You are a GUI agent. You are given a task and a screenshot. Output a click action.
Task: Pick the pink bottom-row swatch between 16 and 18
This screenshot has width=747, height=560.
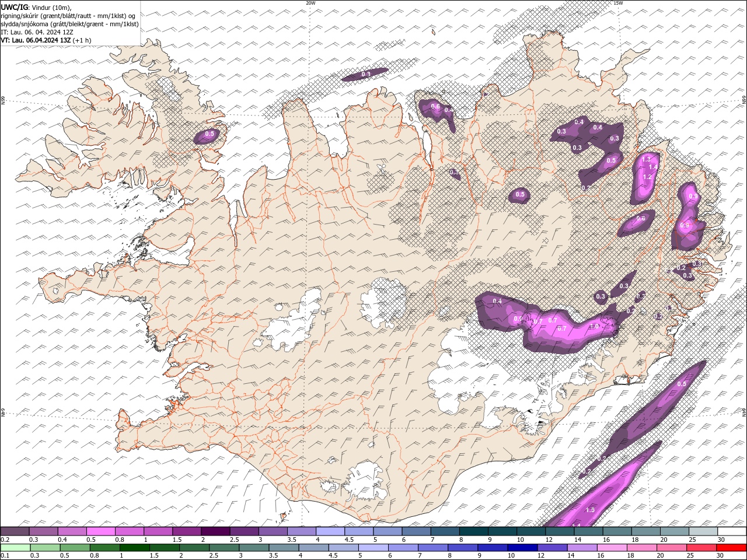612,547
